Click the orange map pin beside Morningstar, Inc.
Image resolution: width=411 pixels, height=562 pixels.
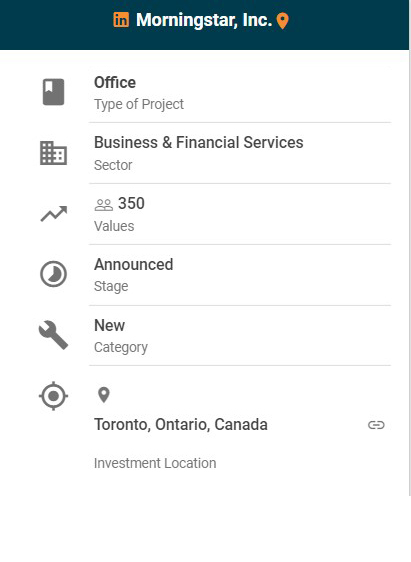click(x=282, y=21)
